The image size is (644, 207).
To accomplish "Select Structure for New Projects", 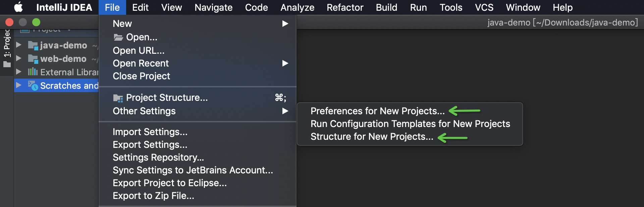I will coord(372,136).
